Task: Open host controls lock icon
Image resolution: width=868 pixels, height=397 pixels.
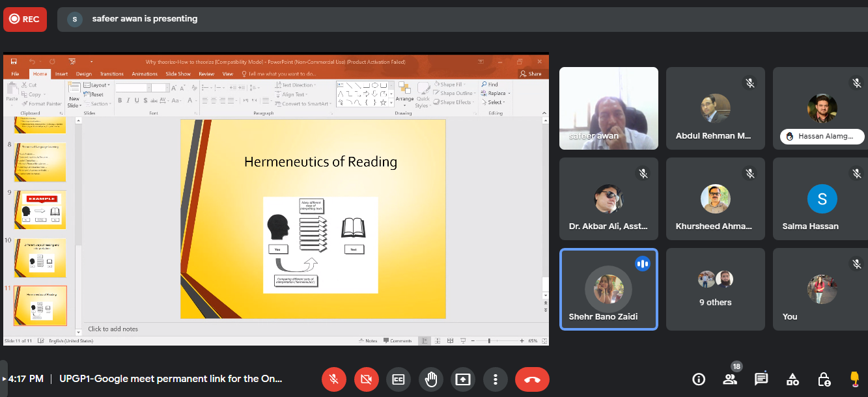Action: 824,379
